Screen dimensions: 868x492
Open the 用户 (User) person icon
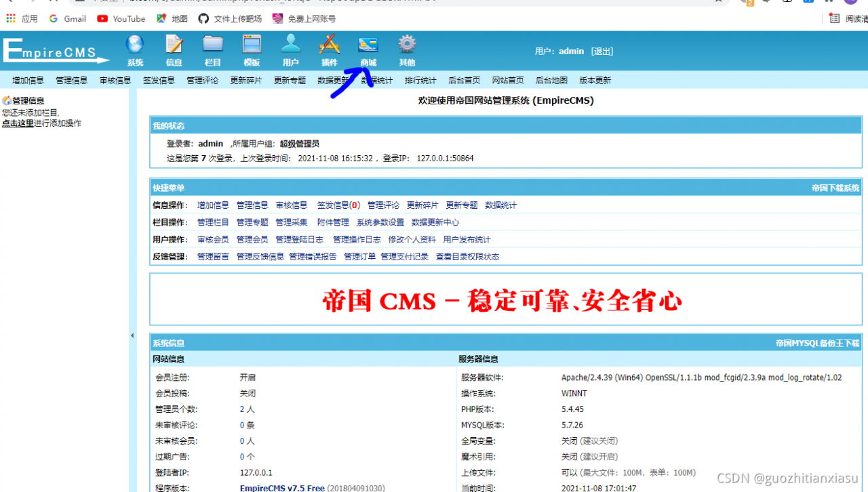coord(291,51)
